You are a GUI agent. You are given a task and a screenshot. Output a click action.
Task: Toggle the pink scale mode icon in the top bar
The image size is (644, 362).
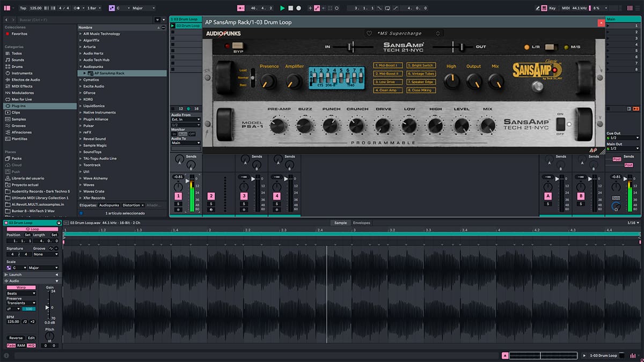coord(111,8)
